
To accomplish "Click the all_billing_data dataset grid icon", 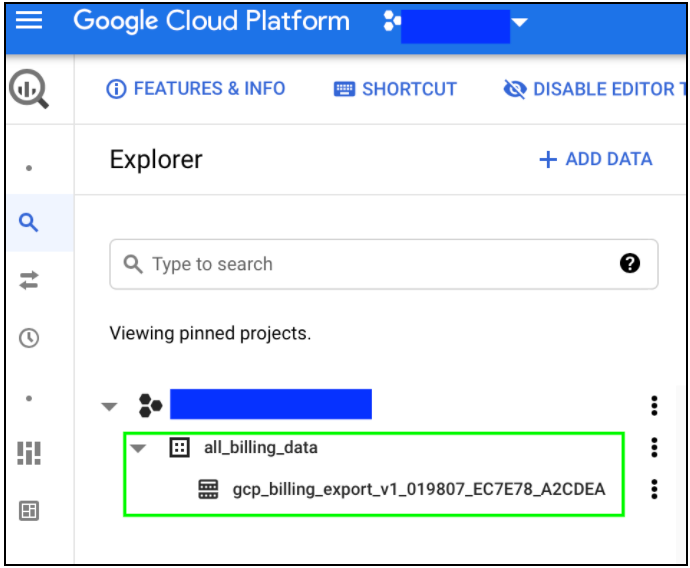I will click(x=180, y=448).
